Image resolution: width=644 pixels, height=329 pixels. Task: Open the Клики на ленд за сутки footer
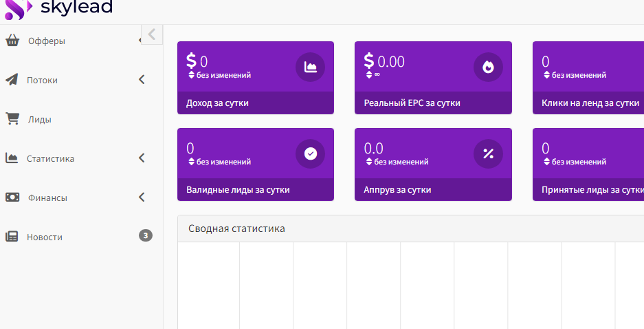(x=588, y=103)
